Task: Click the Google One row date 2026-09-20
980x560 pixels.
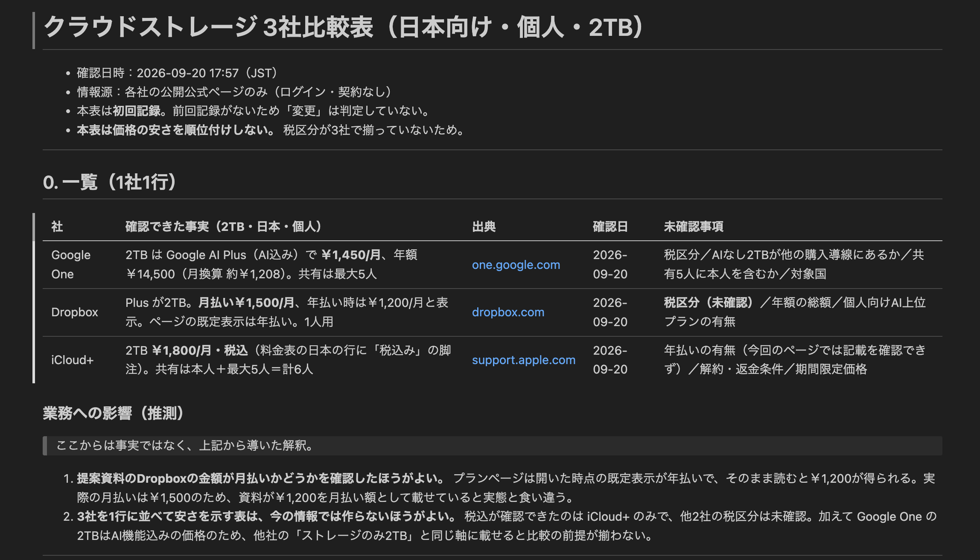Action: pyautogui.click(x=610, y=265)
